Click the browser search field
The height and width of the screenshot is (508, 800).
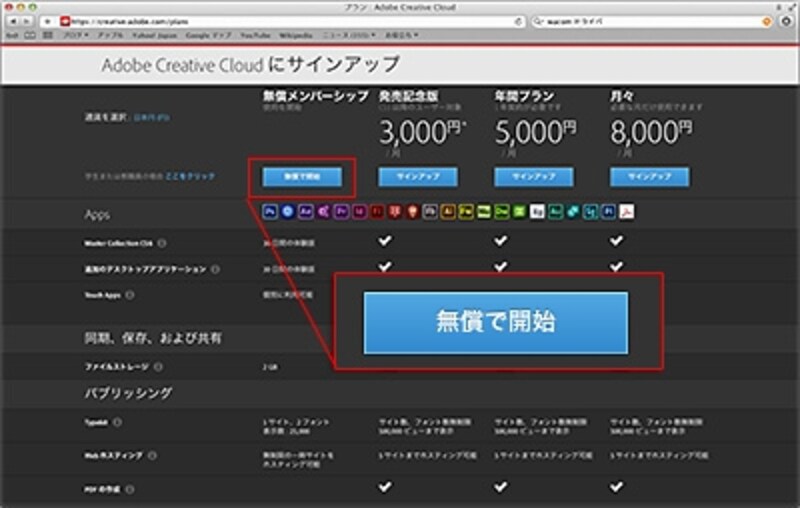652,21
